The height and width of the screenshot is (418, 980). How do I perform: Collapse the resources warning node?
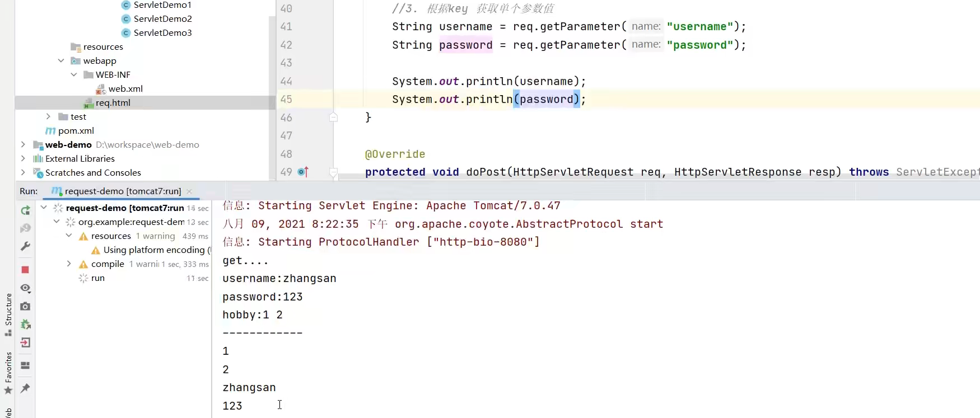(69, 236)
